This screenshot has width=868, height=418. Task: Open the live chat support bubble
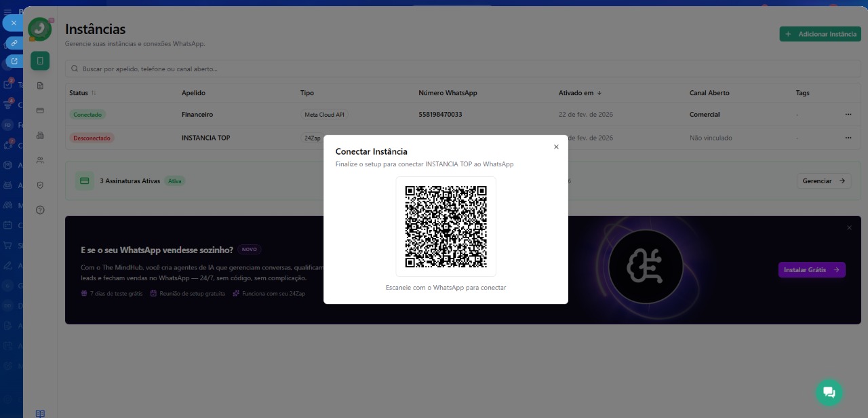829,392
